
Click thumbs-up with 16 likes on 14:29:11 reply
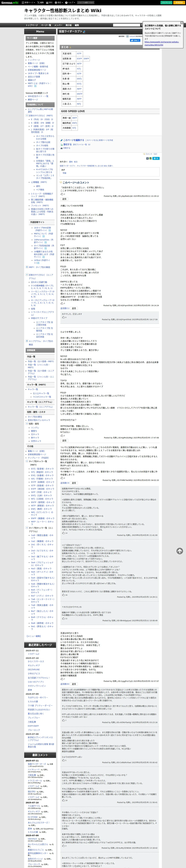(x=63, y=595)
